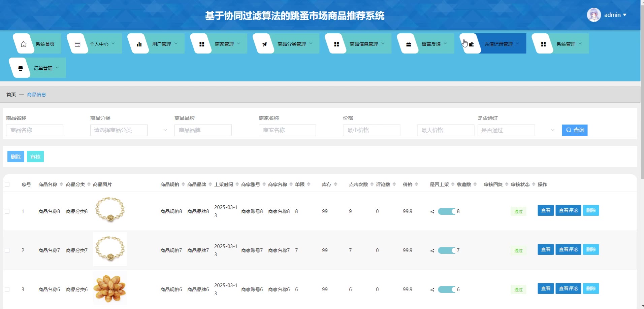The height and width of the screenshot is (309, 644).
Task: Click the card icon beside 个人中心
Action: pyautogui.click(x=77, y=44)
